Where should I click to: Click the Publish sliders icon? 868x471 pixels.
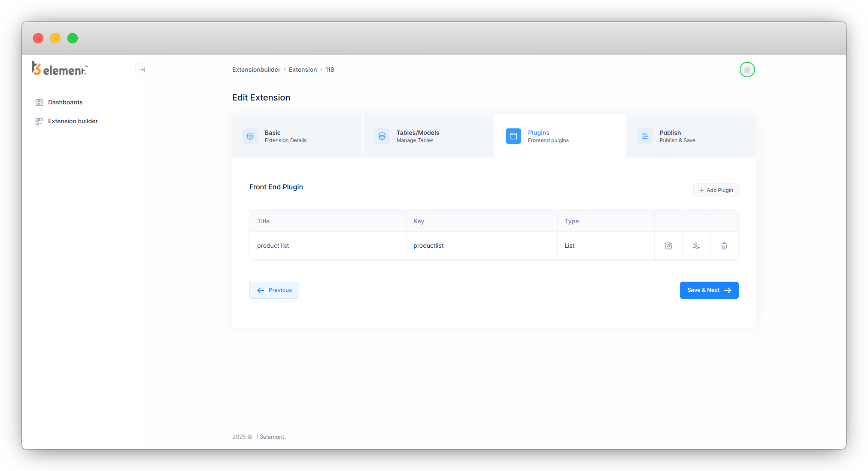pos(645,136)
